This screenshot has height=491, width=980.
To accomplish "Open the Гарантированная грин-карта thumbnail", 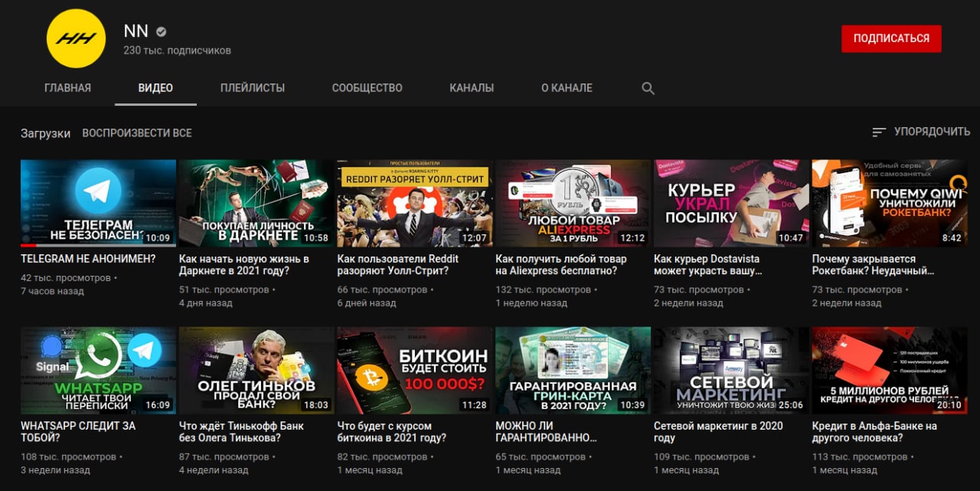I will tap(573, 371).
